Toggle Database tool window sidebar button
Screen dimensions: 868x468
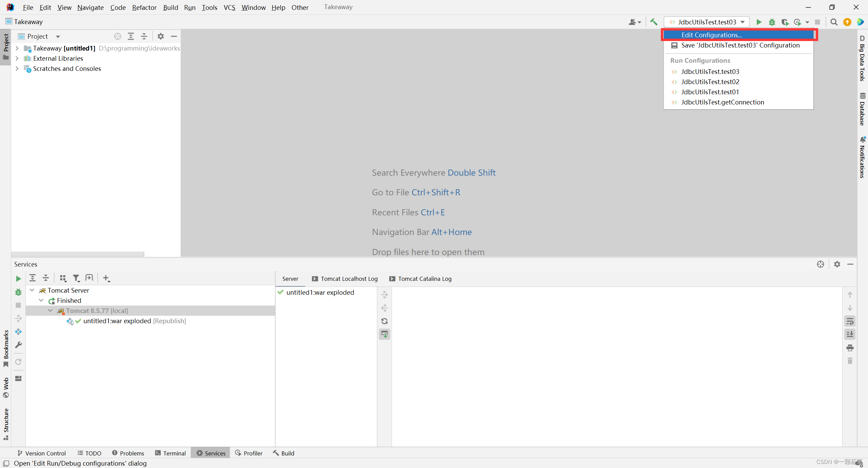pyautogui.click(x=862, y=109)
